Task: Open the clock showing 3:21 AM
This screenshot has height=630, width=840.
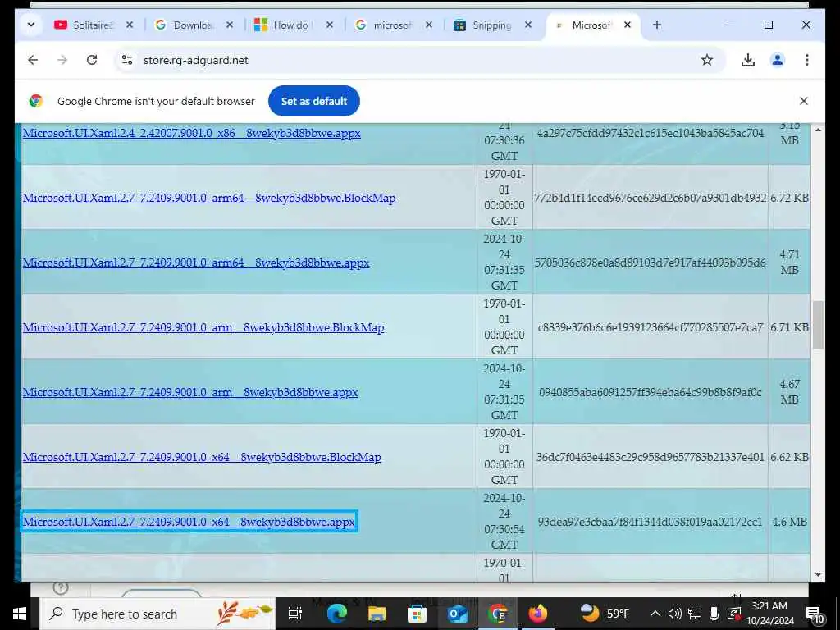Action: coord(770,614)
